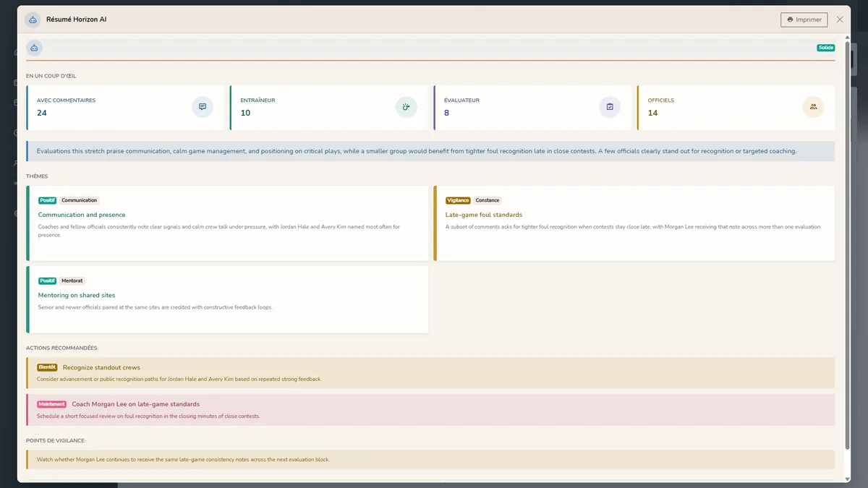Click the Constance tag
The image size is (868, 488).
tap(488, 200)
